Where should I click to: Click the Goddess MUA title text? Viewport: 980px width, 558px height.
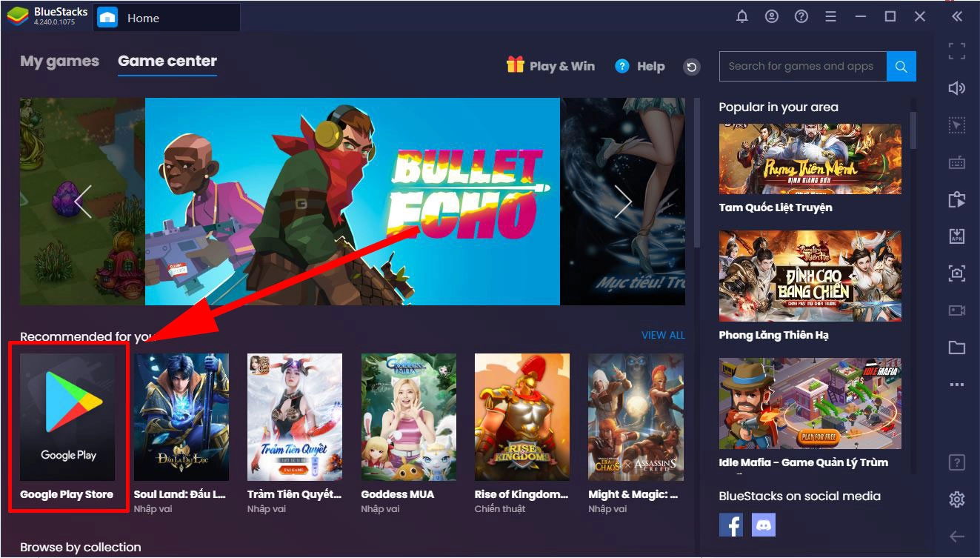(x=398, y=494)
